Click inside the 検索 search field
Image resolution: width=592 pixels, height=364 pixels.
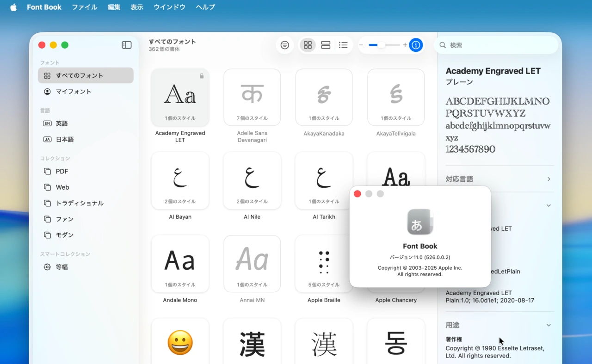(497, 45)
